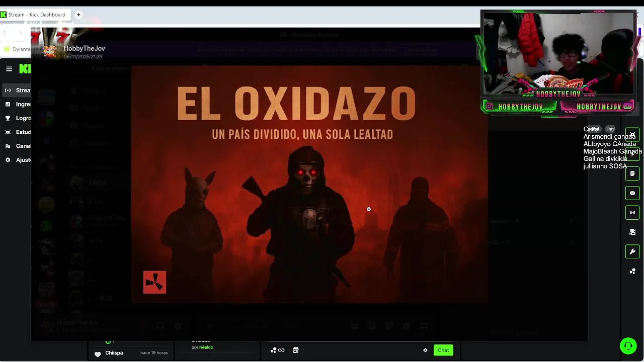The height and width of the screenshot is (362, 644).
Task: Open chat settings gear icon
Action: coord(425,350)
